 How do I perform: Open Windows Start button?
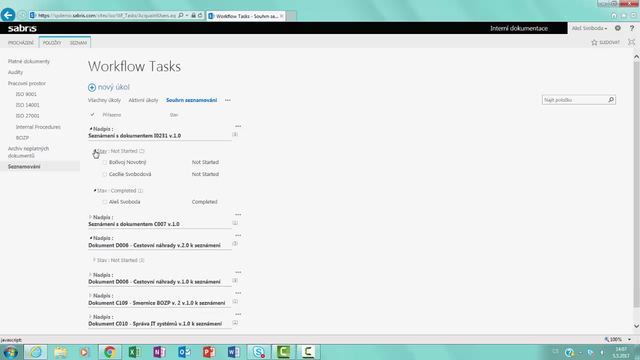pyautogui.click(x=10, y=352)
